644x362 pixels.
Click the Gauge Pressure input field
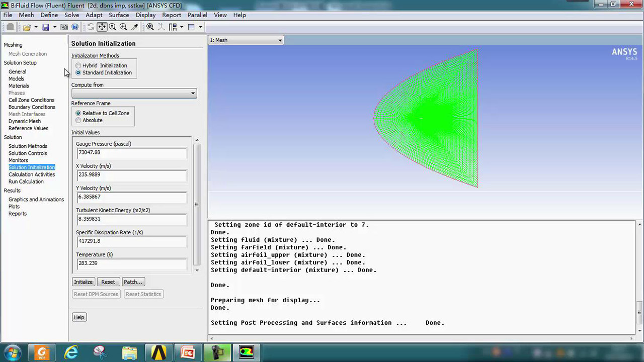click(131, 152)
